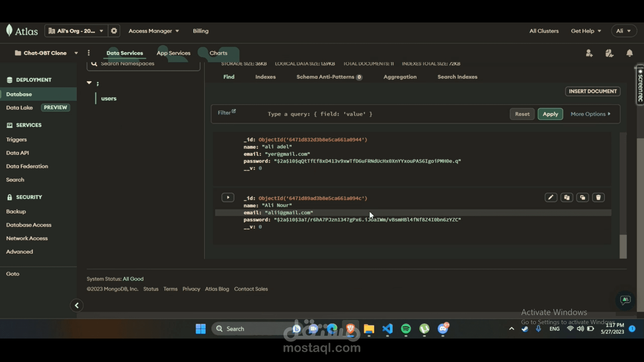Open Spotify from the taskbar

click(406, 329)
